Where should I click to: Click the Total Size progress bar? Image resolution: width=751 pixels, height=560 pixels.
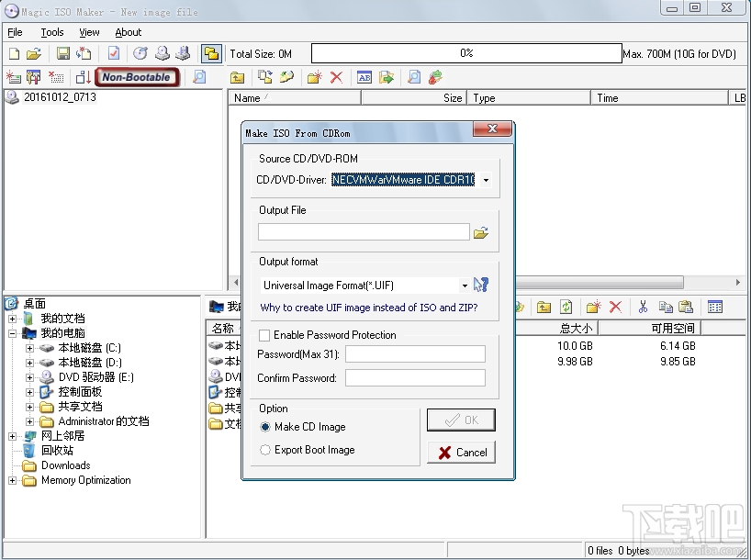point(466,53)
